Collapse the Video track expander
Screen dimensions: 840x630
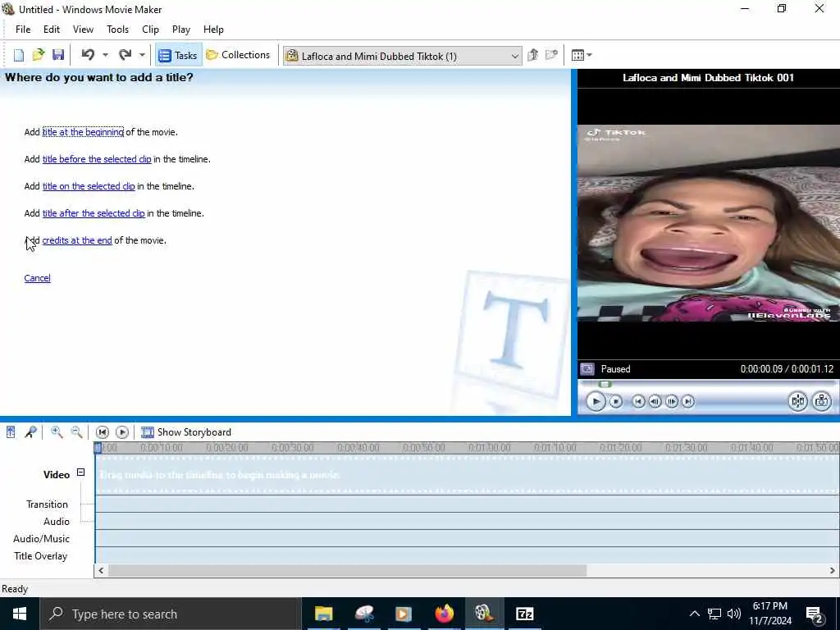point(81,472)
